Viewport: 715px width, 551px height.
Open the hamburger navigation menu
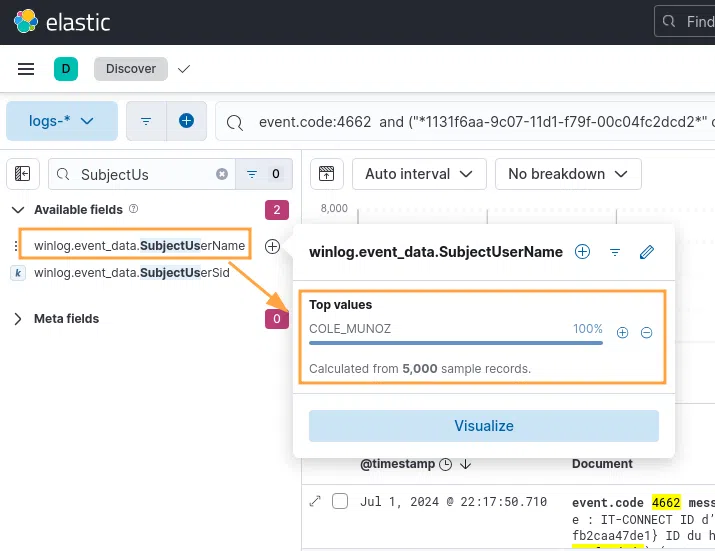pos(26,69)
